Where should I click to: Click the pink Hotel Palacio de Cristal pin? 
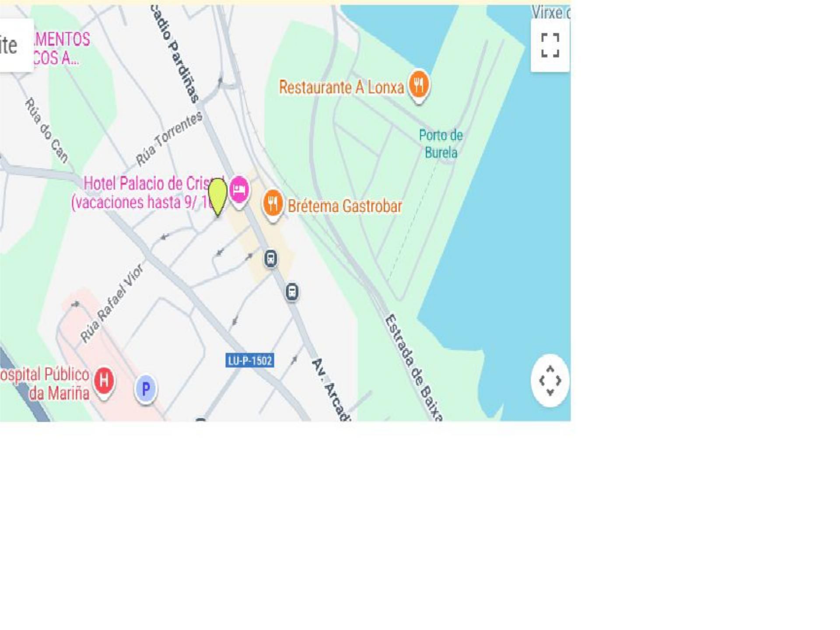pos(239,192)
